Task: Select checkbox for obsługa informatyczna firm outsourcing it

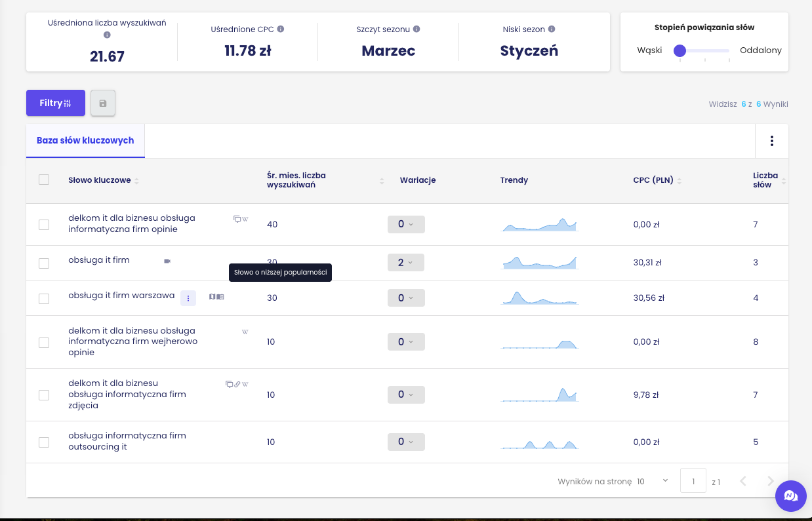Action: 44,442
